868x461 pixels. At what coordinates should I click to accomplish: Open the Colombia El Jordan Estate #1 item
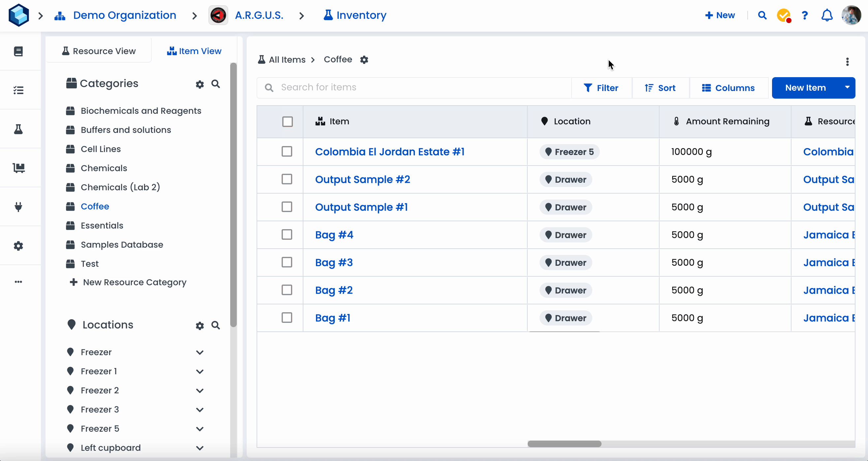tap(389, 152)
